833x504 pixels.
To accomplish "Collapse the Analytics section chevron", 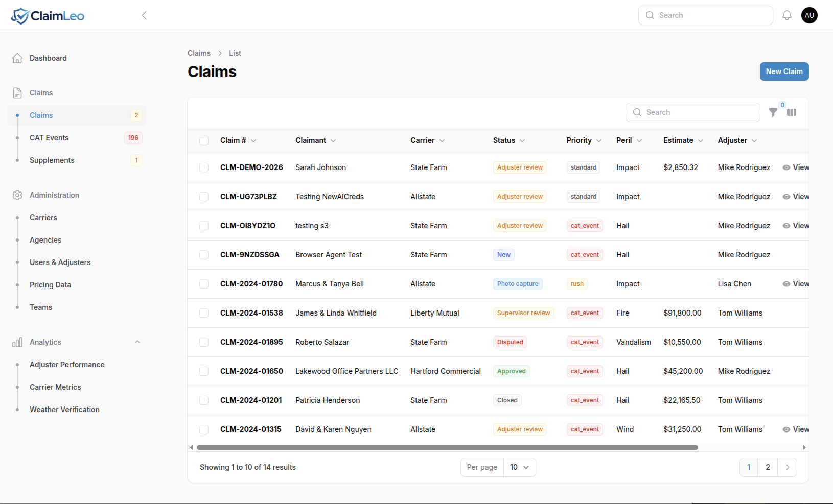I will 137,342.
